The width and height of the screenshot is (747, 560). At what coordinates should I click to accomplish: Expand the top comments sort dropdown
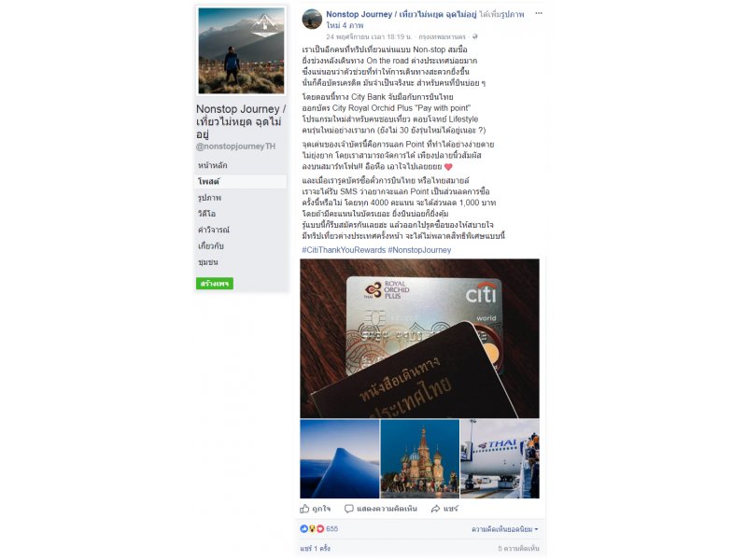pyautogui.click(x=505, y=529)
